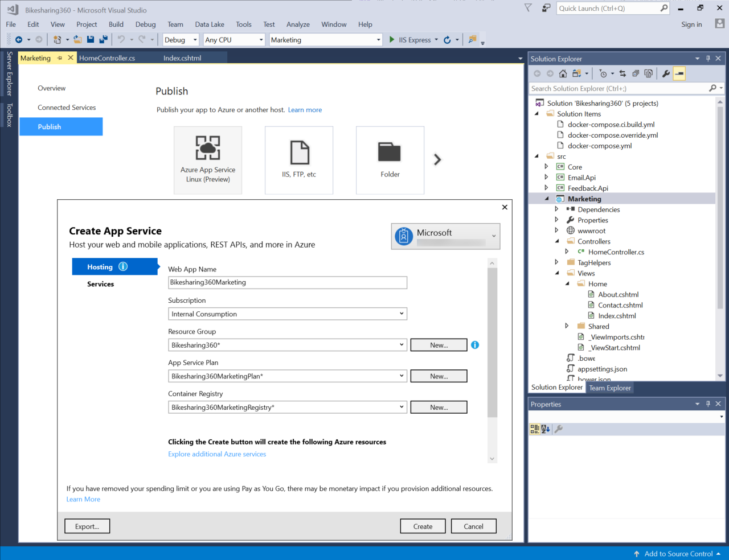Screen dimensions: 729x560
Task: Open Solution Explorer Properties via wrench icon
Action: pos(666,73)
